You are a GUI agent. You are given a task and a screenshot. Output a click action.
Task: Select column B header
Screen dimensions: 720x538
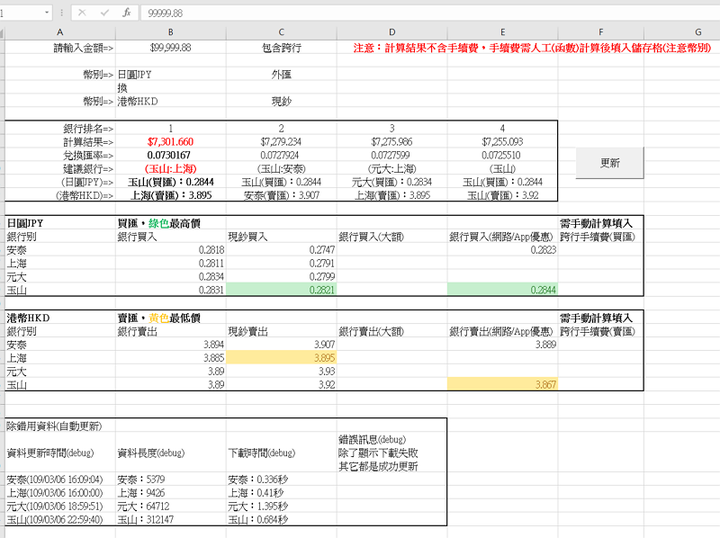tap(170, 32)
